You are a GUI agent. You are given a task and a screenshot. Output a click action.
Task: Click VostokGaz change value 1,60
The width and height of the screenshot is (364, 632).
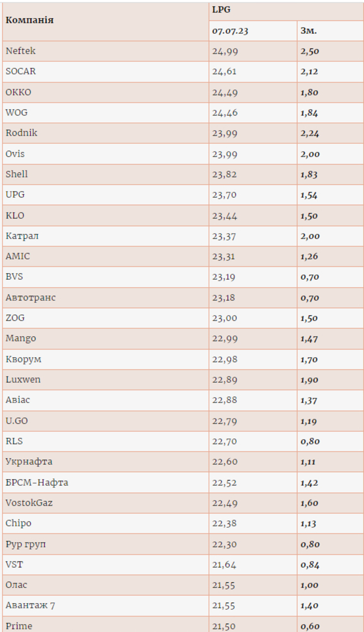(309, 503)
